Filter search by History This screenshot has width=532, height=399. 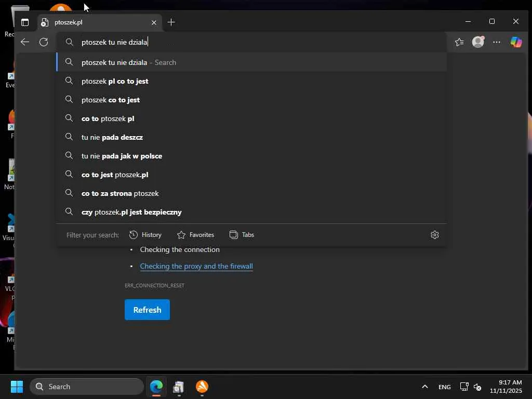pos(145,235)
